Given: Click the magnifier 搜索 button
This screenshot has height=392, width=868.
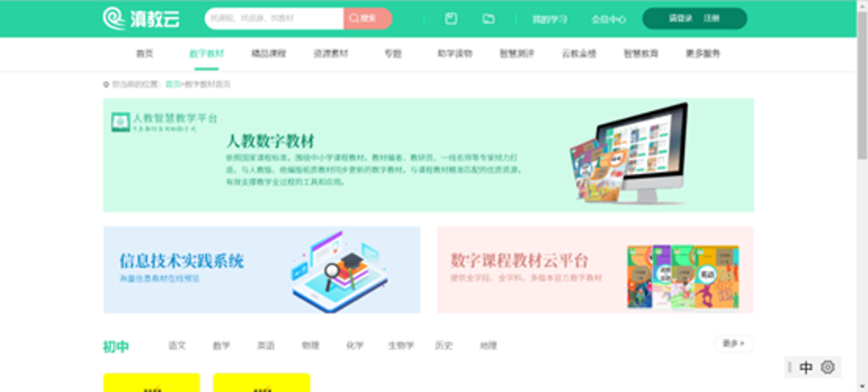Looking at the screenshot, I should pyautogui.click(x=368, y=19).
